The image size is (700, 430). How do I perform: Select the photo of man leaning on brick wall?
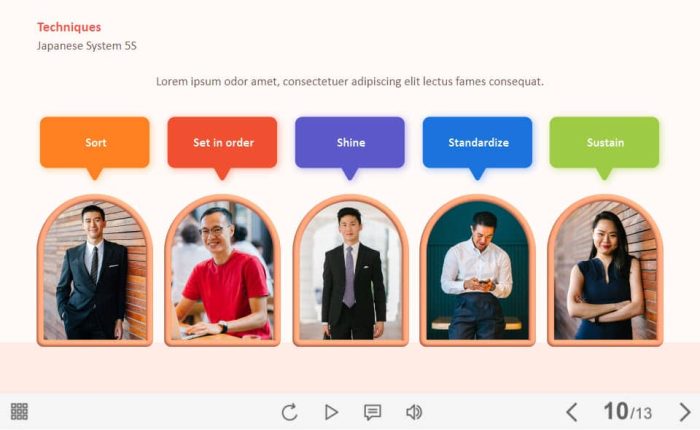point(95,271)
